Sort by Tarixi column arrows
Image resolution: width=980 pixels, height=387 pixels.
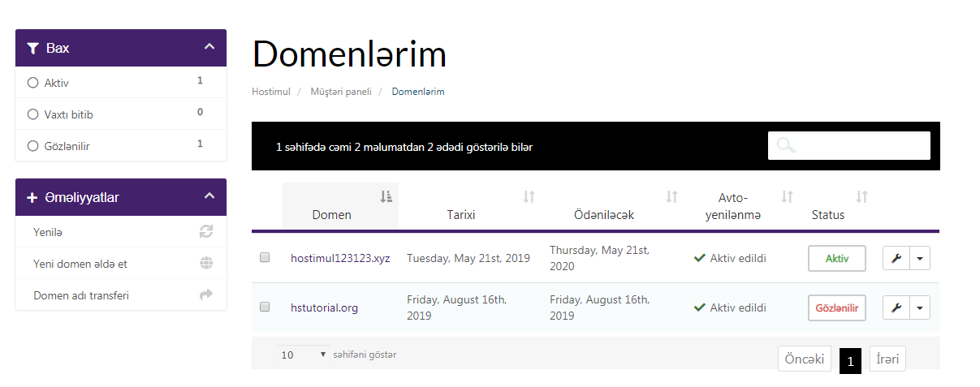529,196
